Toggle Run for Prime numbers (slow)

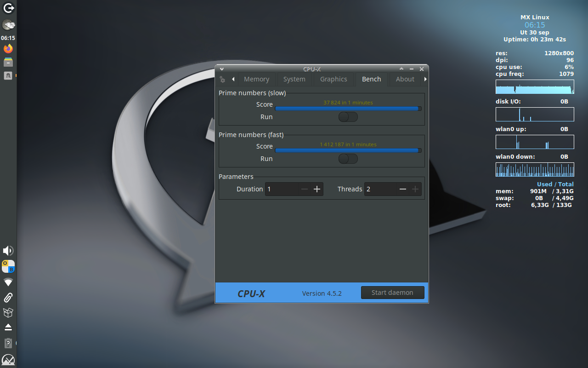point(348,117)
